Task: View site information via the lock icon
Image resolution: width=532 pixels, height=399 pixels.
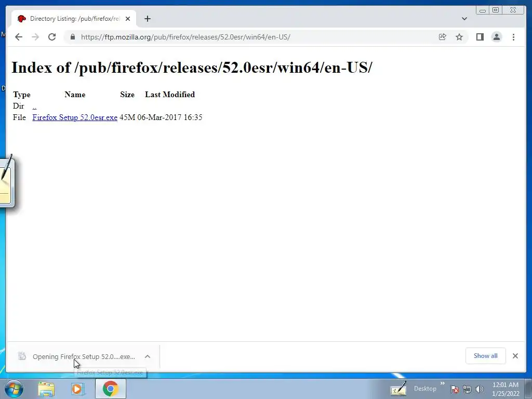Action: click(x=73, y=37)
